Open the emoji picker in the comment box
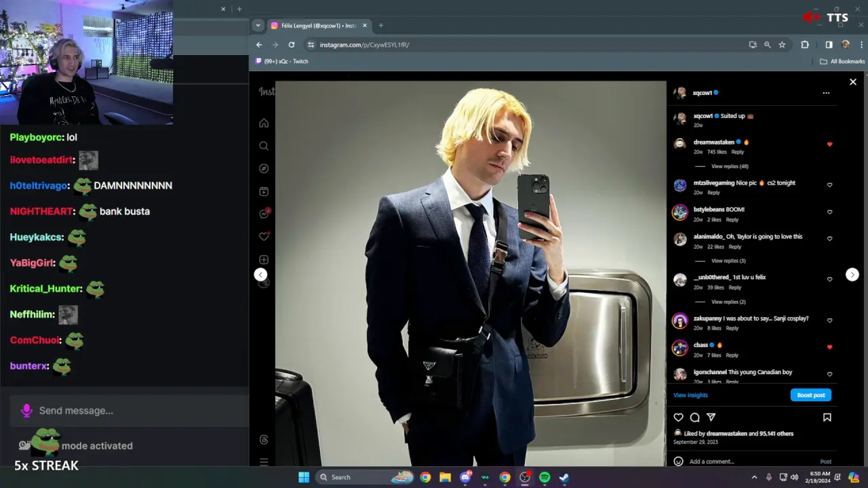 pos(678,462)
